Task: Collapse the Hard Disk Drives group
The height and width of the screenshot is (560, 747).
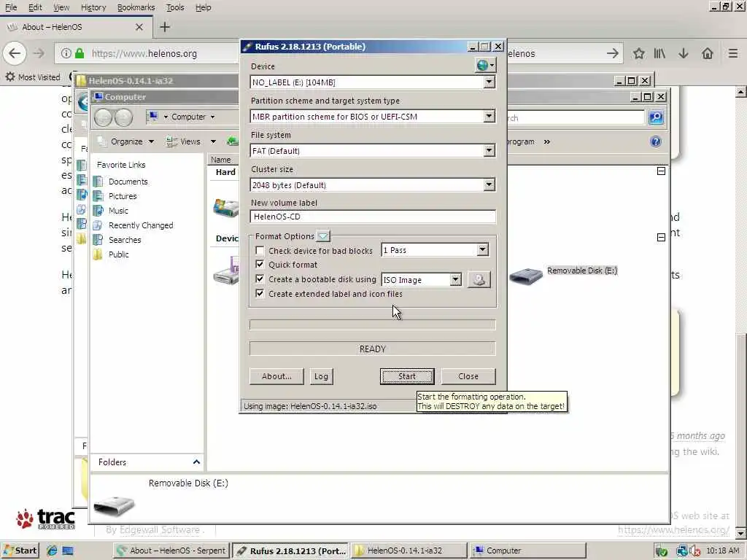Action: (x=661, y=171)
